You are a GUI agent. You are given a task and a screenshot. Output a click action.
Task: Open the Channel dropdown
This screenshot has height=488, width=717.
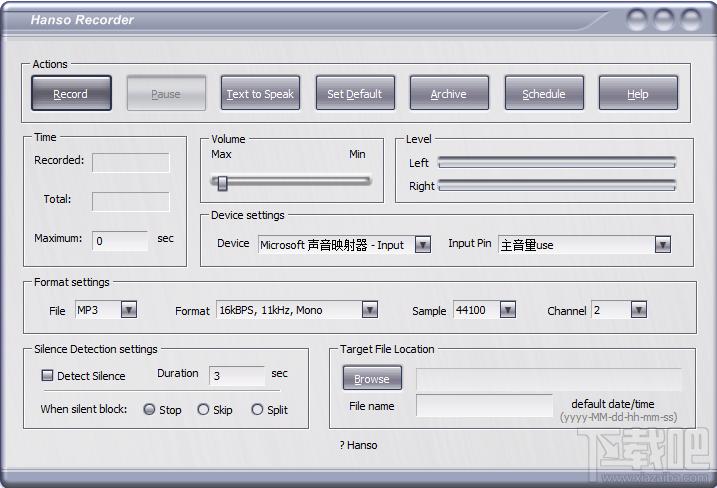[x=638, y=310]
